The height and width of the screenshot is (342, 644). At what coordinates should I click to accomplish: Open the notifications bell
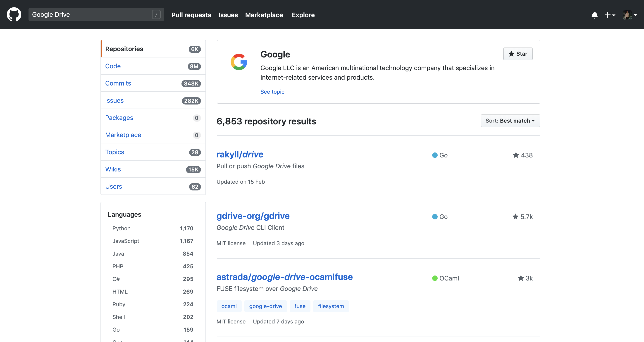point(594,15)
